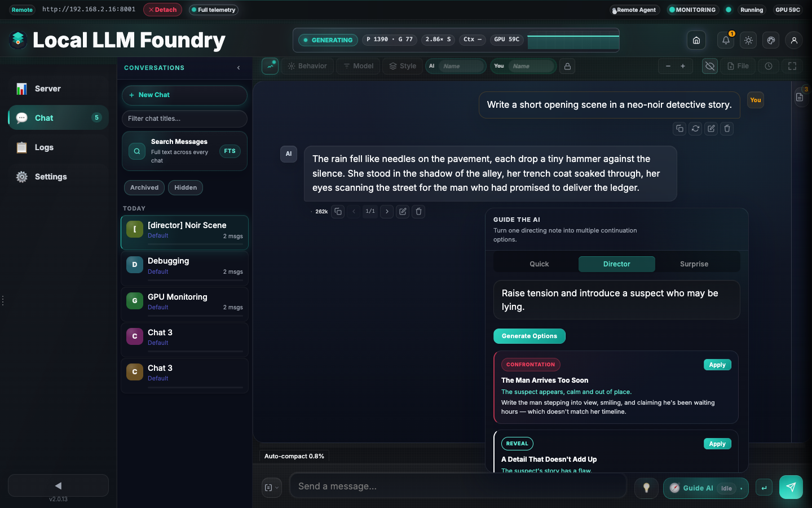Start a New Chat

pos(184,95)
